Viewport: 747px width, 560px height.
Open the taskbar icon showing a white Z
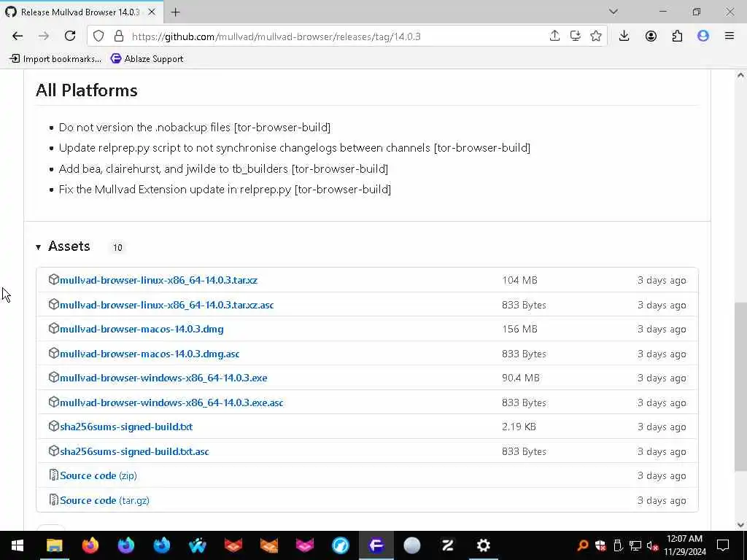[447, 545]
